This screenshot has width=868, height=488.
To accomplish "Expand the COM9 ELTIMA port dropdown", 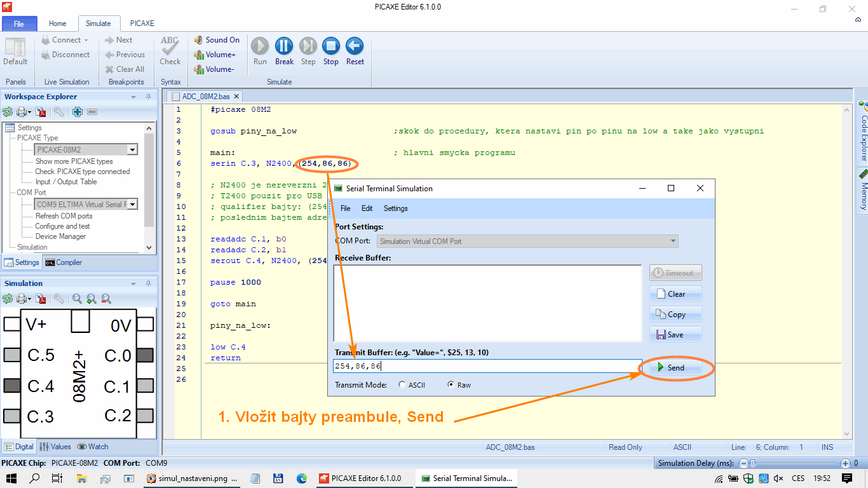I will coord(132,205).
